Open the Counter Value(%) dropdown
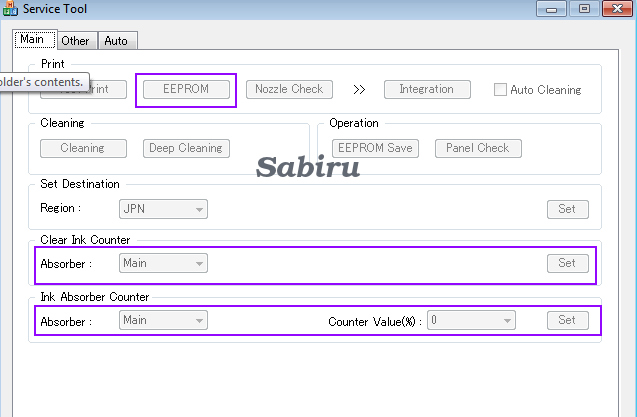 (471, 320)
